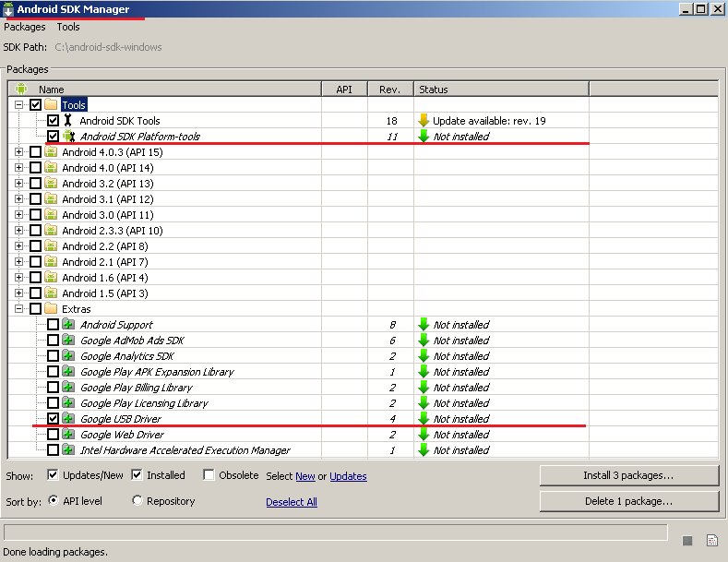
Task: Click the Tools folder icon
Action: point(51,104)
